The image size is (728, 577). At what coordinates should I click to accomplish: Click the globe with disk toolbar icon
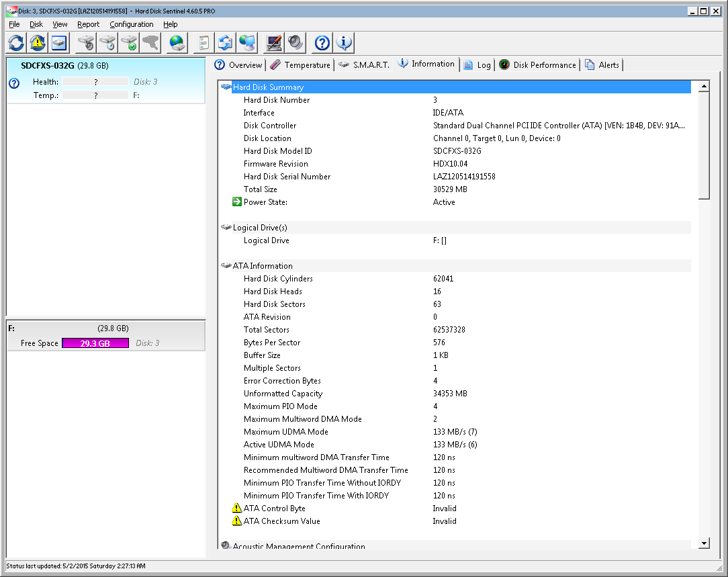coord(177,43)
